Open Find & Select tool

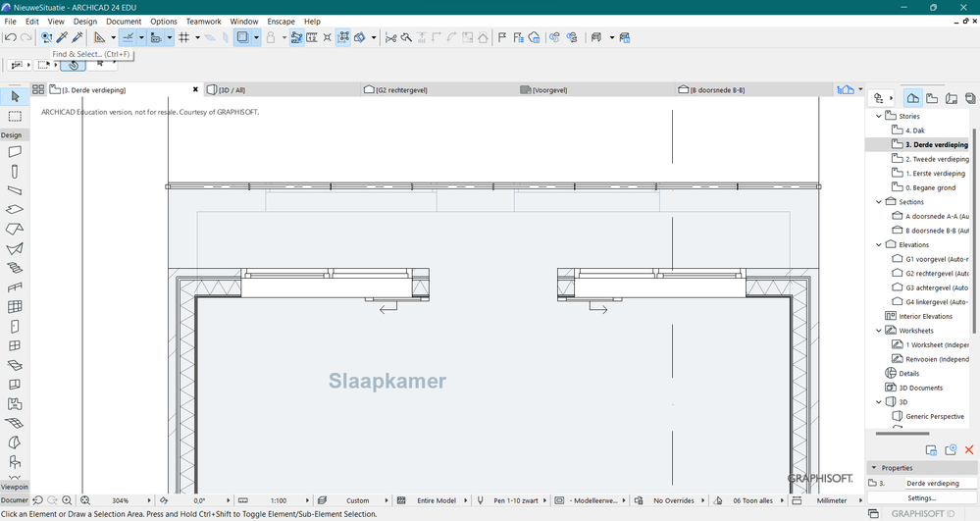(x=46, y=37)
